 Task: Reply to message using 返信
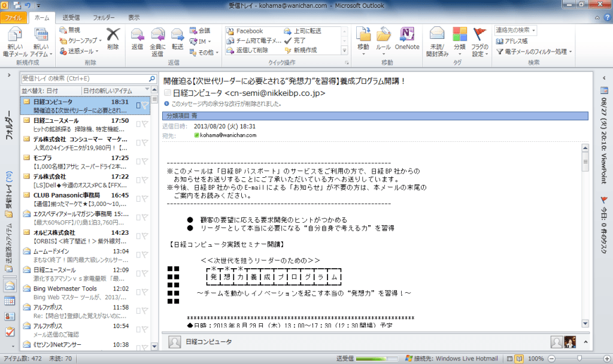137,39
